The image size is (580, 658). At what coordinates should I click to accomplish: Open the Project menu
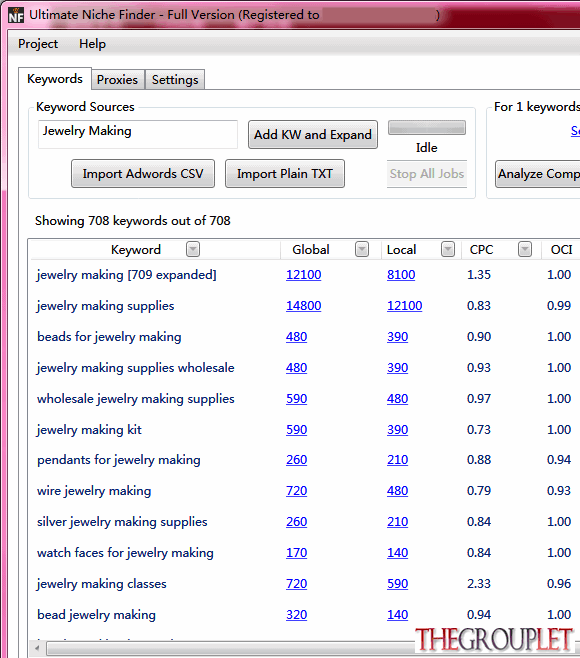pyautogui.click(x=38, y=44)
